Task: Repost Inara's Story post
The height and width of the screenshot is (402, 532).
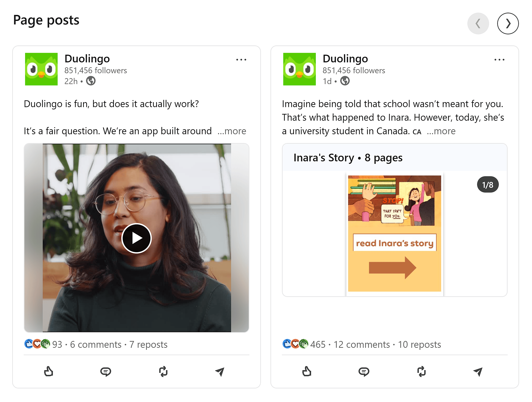Action: [x=422, y=372]
